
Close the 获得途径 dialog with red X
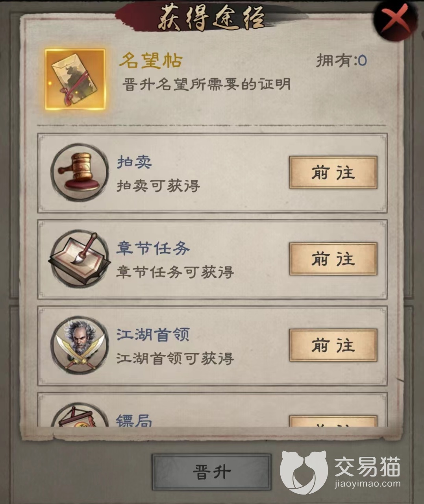(x=396, y=18)
